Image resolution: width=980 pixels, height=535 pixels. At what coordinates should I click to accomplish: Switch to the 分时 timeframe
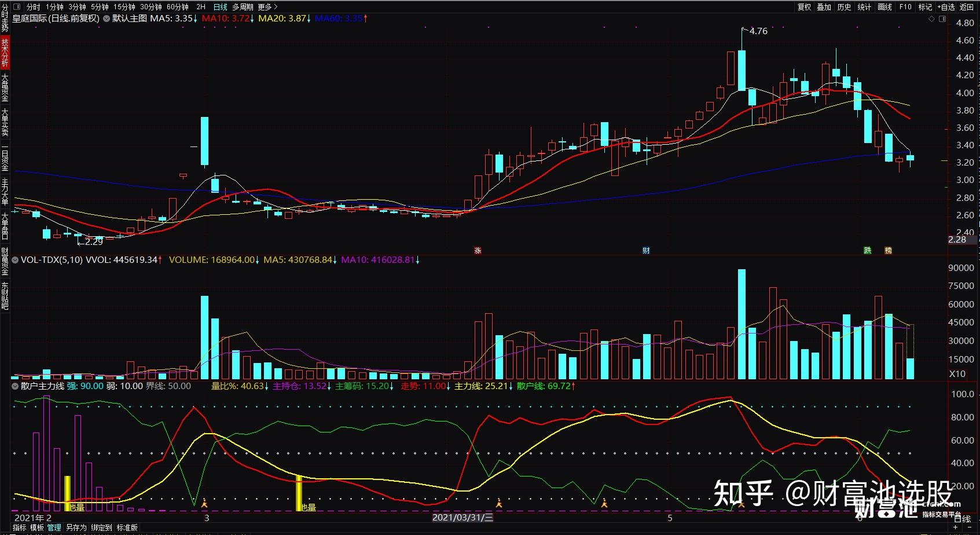[x=34, y=7]
